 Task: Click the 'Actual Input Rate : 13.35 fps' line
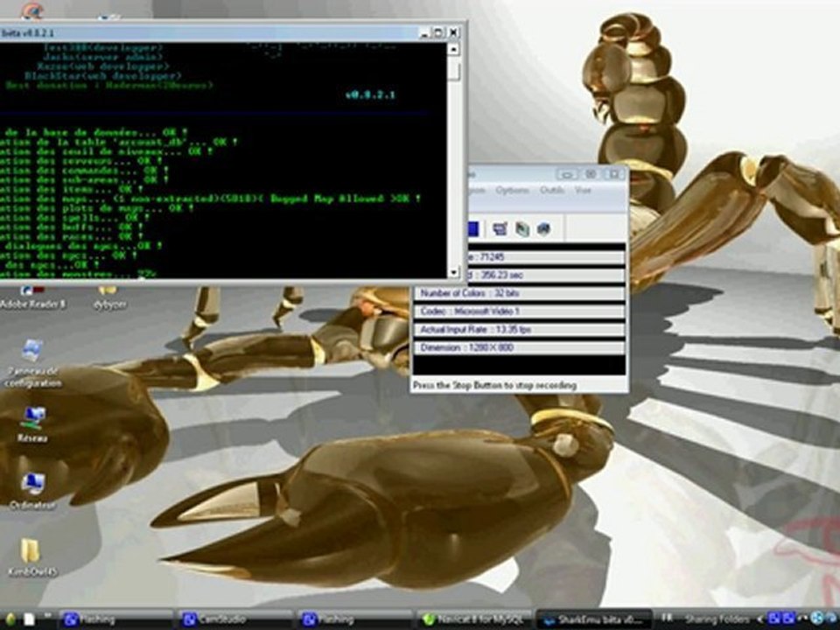(x=519, y=330)
